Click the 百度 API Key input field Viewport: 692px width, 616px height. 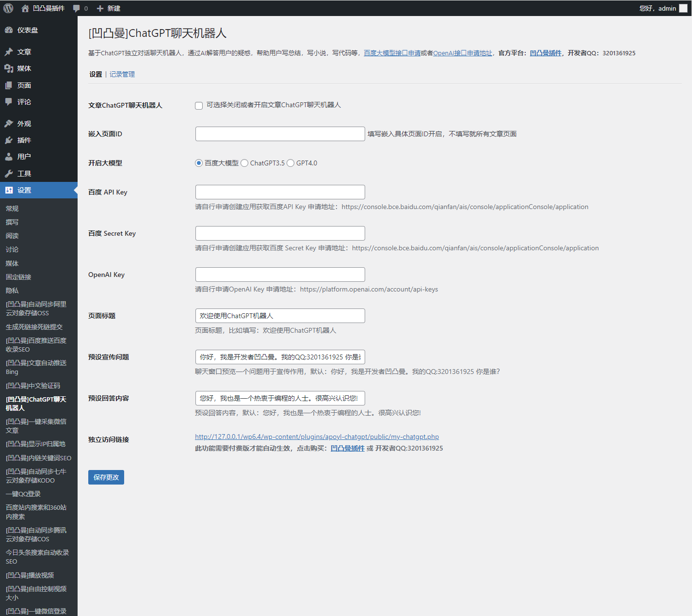pos(280,192)
